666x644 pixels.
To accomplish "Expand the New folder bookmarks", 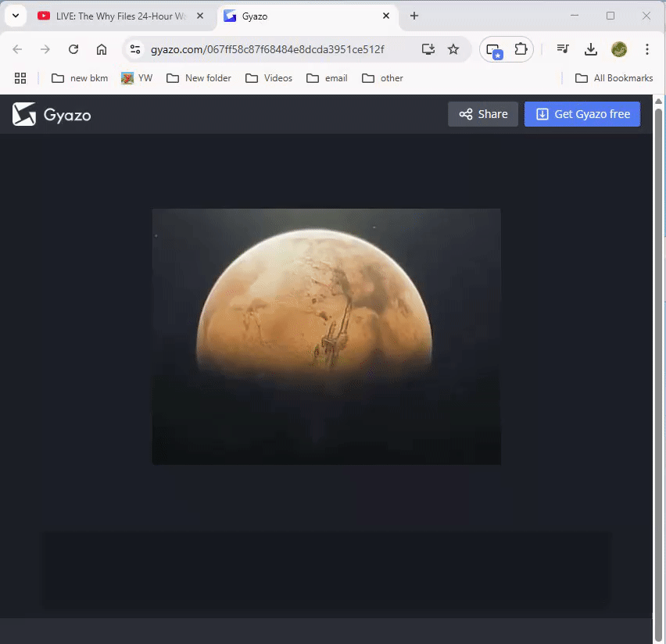I will pos(199,78).
